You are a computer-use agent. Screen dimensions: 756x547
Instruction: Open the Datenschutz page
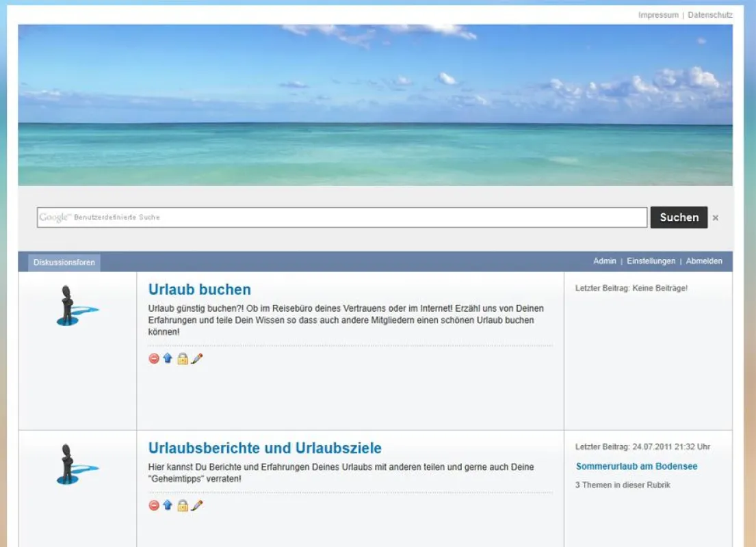710,15
